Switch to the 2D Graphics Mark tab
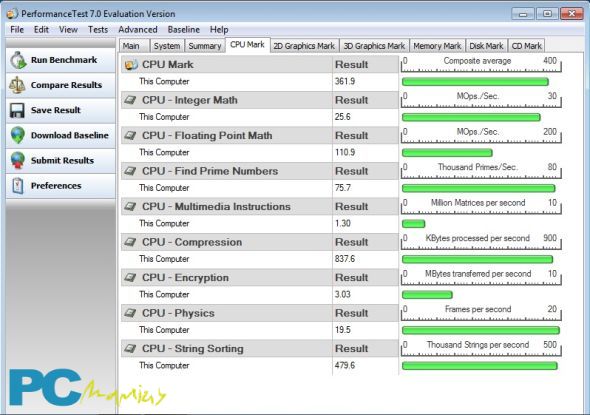 (x=304, y=46)
